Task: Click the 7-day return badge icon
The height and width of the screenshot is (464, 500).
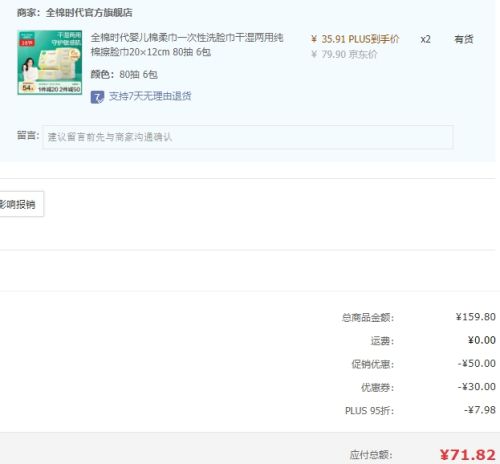Action: (97, 97)
